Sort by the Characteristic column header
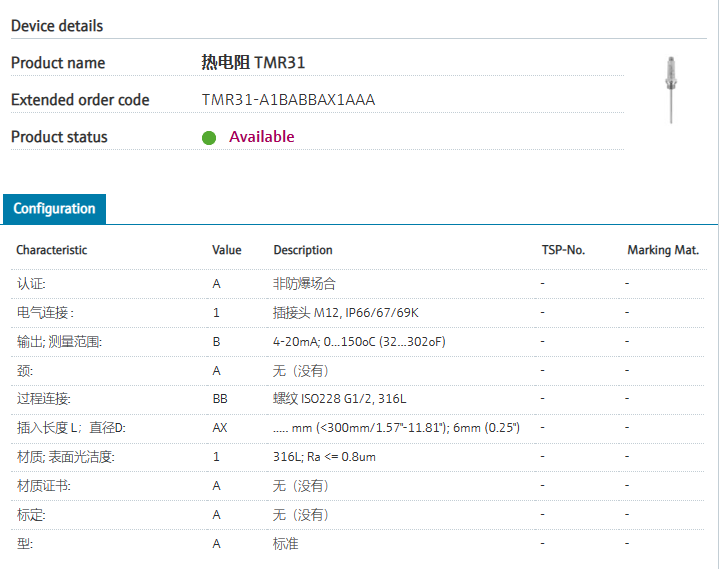This screenshot has width=719, height=569. [x=51, y=250]
